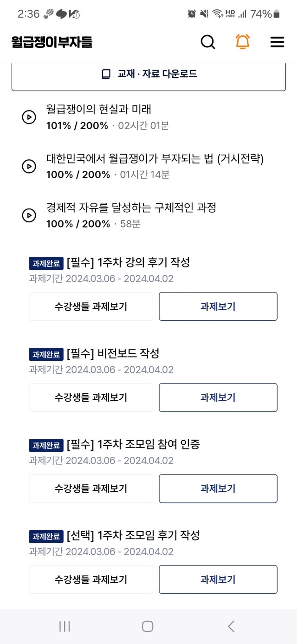
Task: Open the 대한민국에서 월급쟁이가 부자되는 법 title
Action: pyautogui.click(x=155, y=159)
